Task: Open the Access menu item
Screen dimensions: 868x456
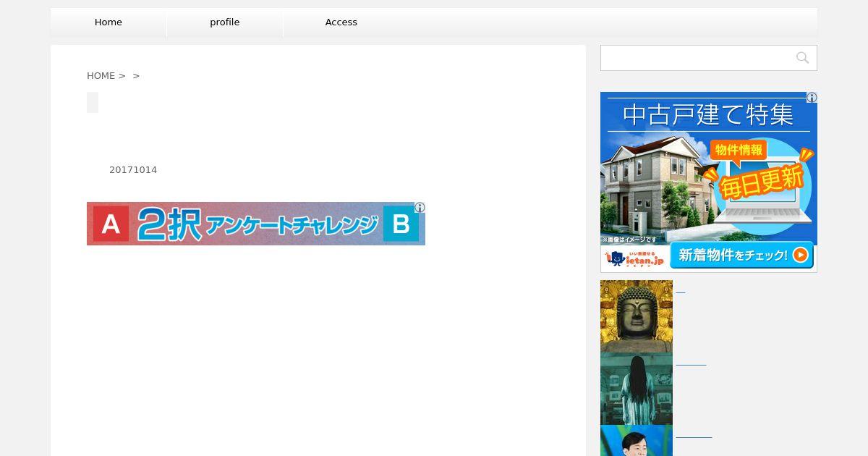Action: click(341, 22)
